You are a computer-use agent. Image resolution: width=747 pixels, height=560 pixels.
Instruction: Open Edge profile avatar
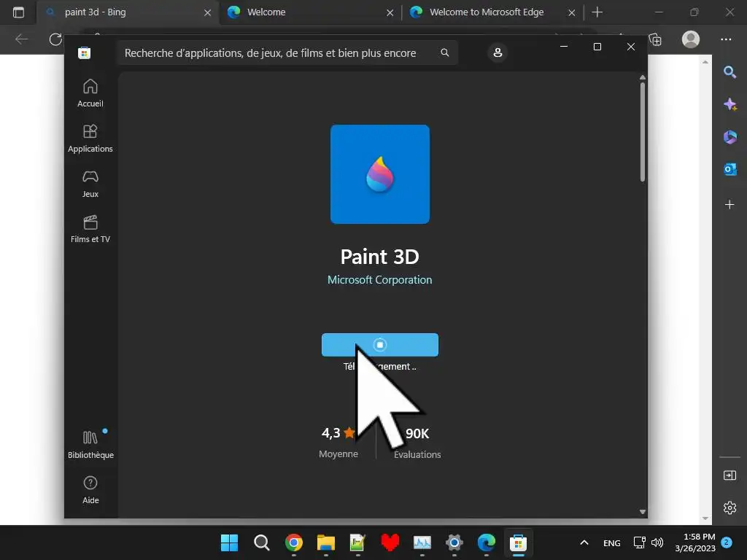(691, 39)
